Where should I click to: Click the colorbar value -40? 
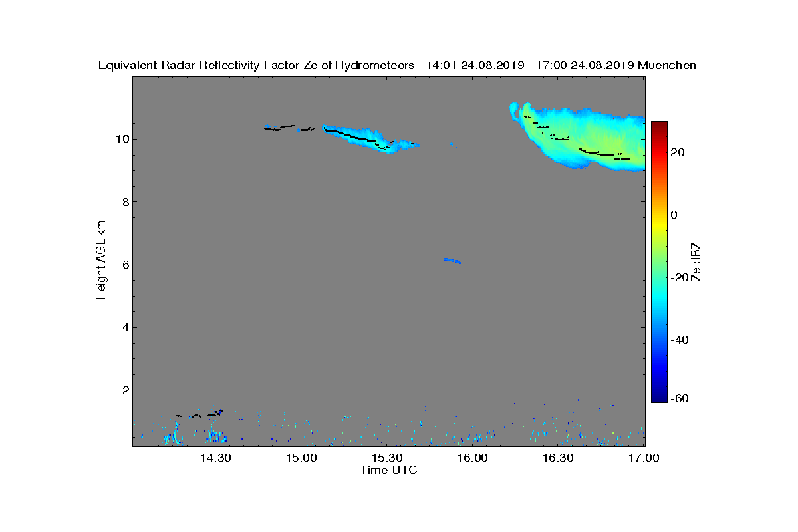[678, 340]
